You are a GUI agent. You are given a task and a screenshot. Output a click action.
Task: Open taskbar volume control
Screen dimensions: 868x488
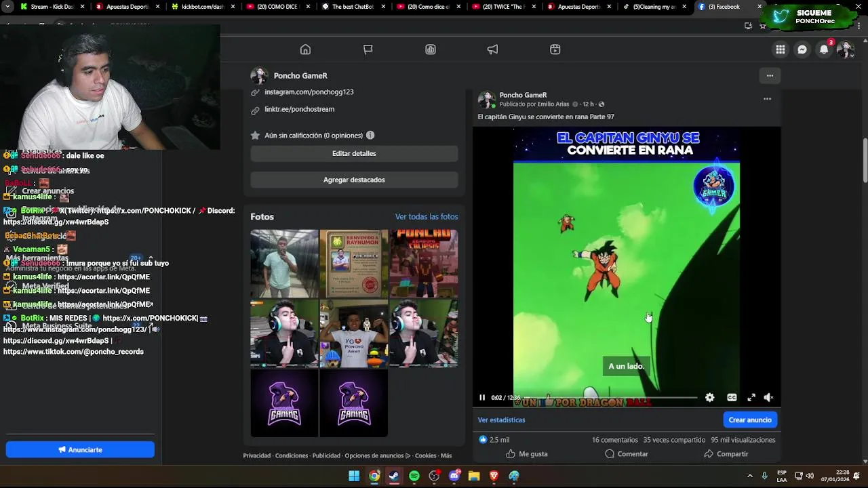(810, 476)
